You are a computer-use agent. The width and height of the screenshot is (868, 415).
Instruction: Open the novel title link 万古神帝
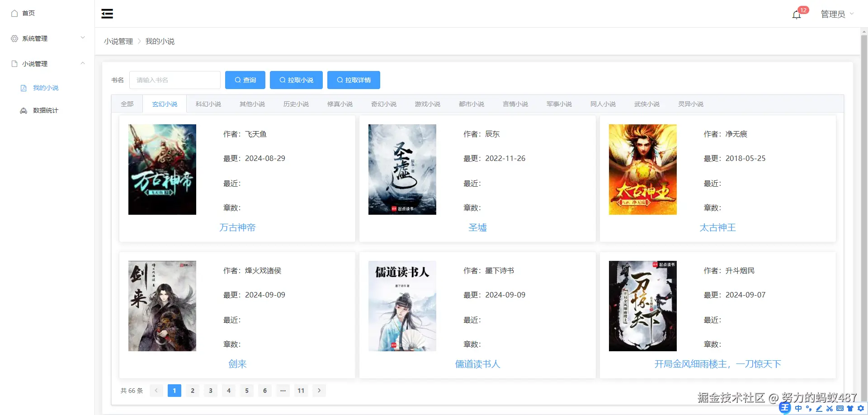coord(237,227)
